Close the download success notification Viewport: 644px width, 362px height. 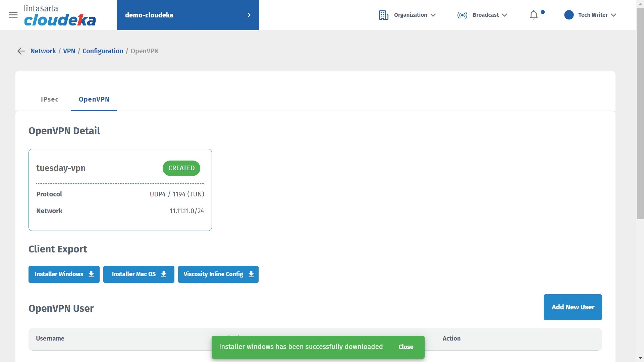tap(406, 347)
